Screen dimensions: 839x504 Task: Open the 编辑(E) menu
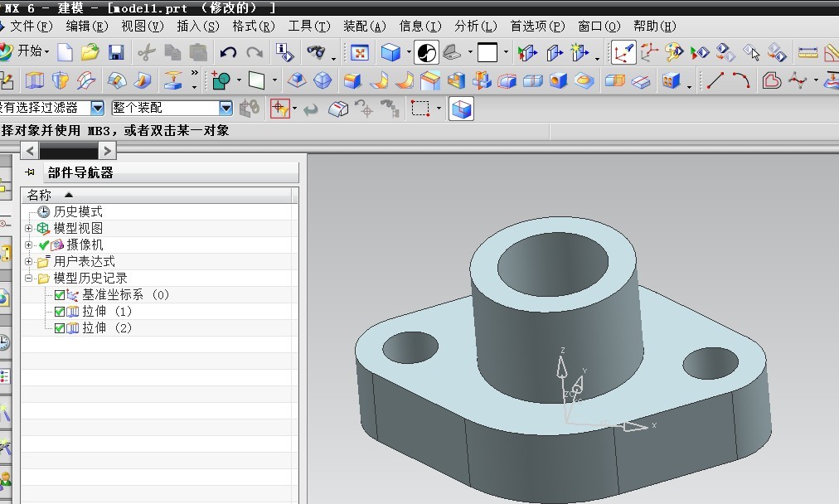[x=87, y=27]
